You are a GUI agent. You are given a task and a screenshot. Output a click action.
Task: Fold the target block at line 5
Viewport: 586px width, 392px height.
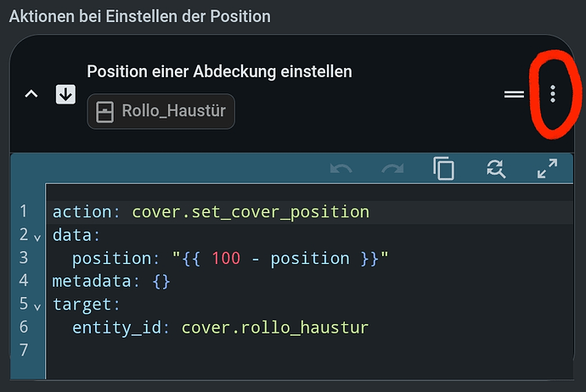pyautogui.click(x=37, y=307)
